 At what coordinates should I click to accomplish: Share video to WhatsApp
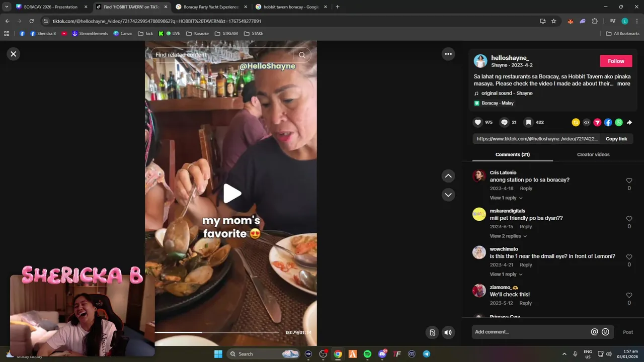point(619,122)
